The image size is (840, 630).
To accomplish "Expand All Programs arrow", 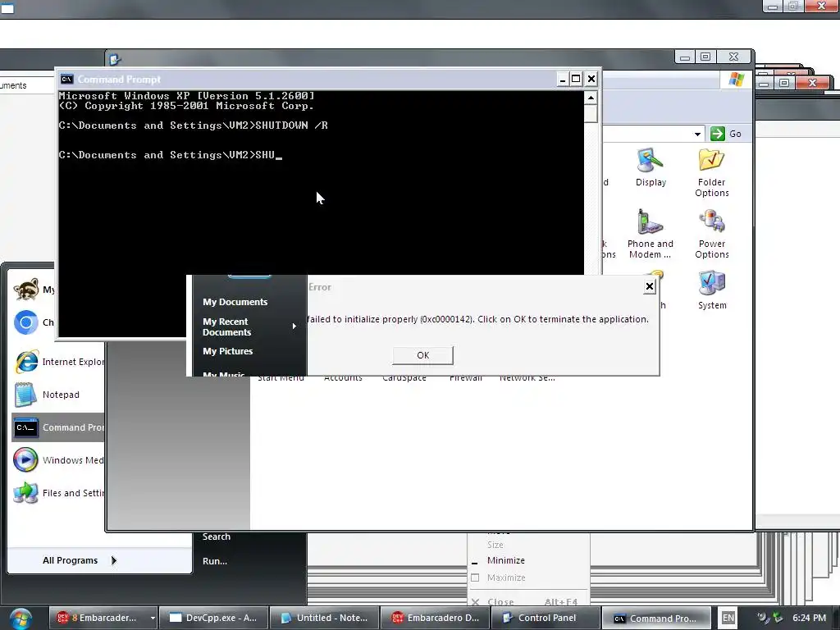I will (x=113, y=560).
